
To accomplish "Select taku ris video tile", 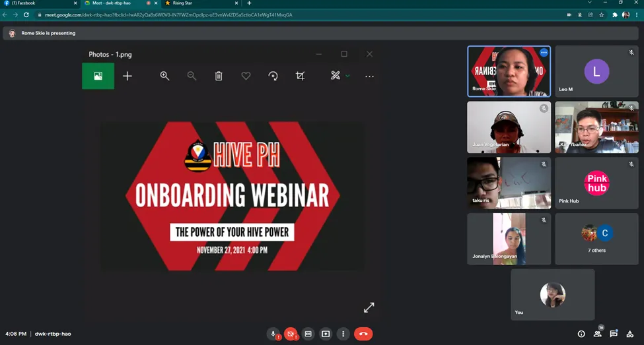I will [509, 183].
